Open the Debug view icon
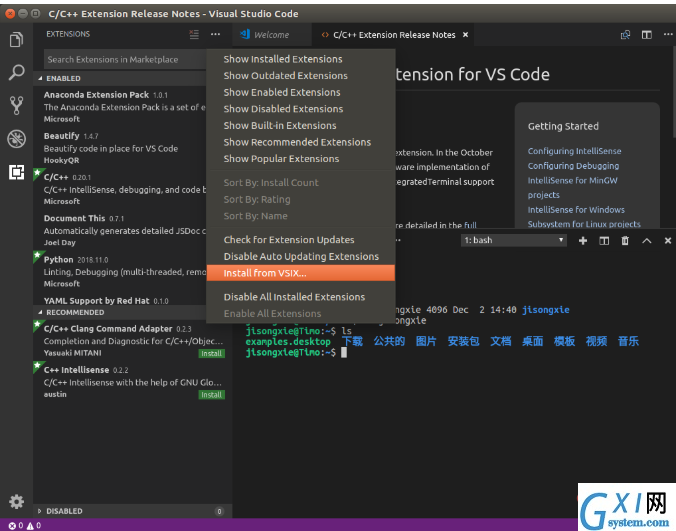Viewport: 676px width, 531px height. (x=16, y=139)
